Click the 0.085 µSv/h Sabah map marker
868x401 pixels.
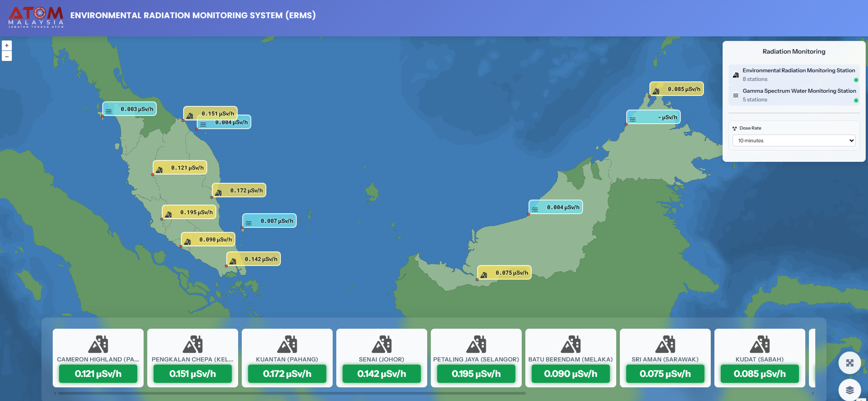click(677, 89)
